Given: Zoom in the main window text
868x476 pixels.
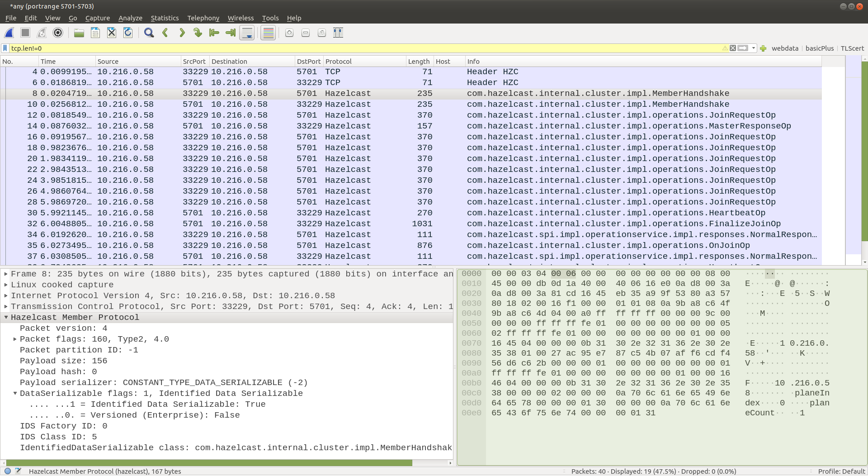Looking at the screenshot, I should (x=289, y=33).
